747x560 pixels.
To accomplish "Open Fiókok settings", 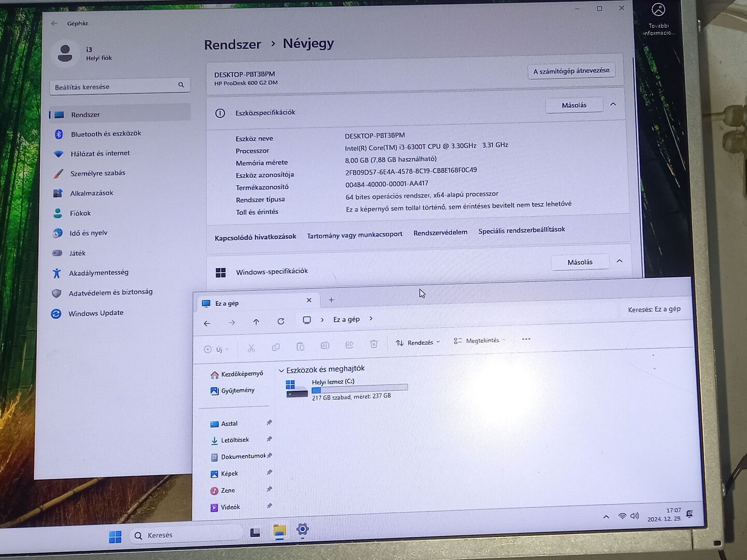I will click(80, 213).
